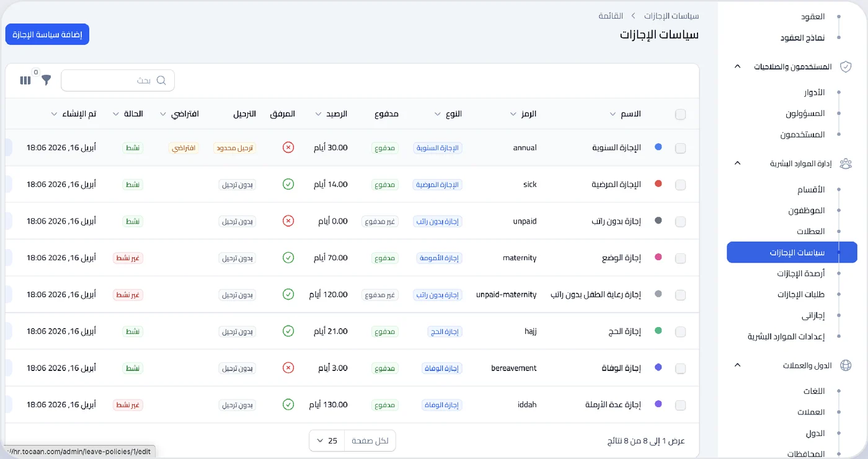
Task: Click the green check attachment icon for iddah row
Action: tap(288, 404)
